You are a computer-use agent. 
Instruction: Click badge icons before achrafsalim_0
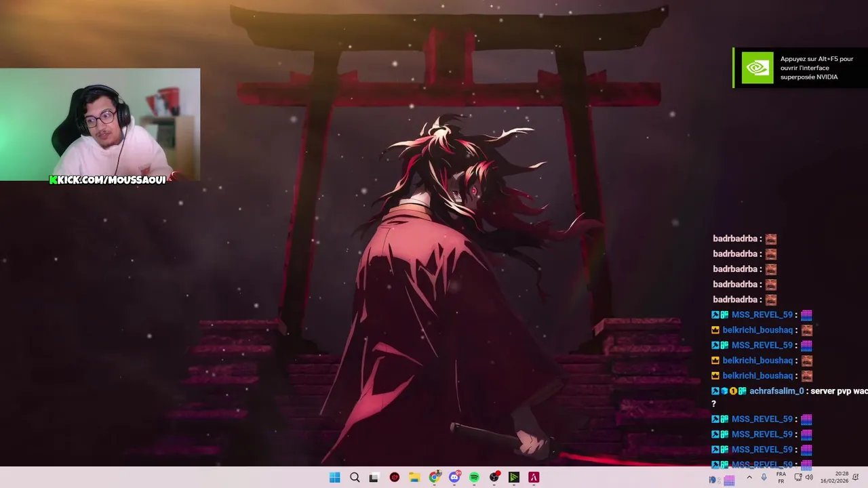point(729,391)
